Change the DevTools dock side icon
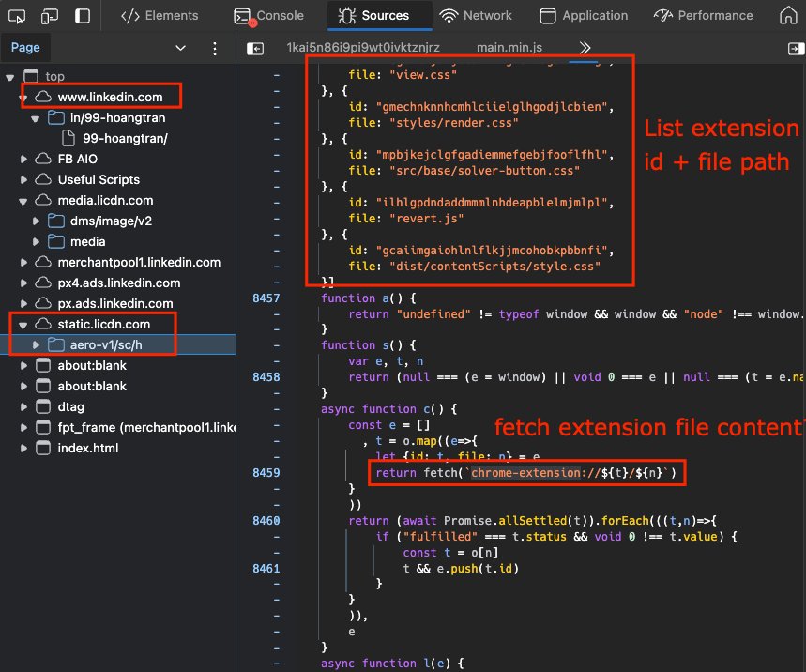Image resolution: width=806 pixels, height=672 pixels. click(83, 16)
